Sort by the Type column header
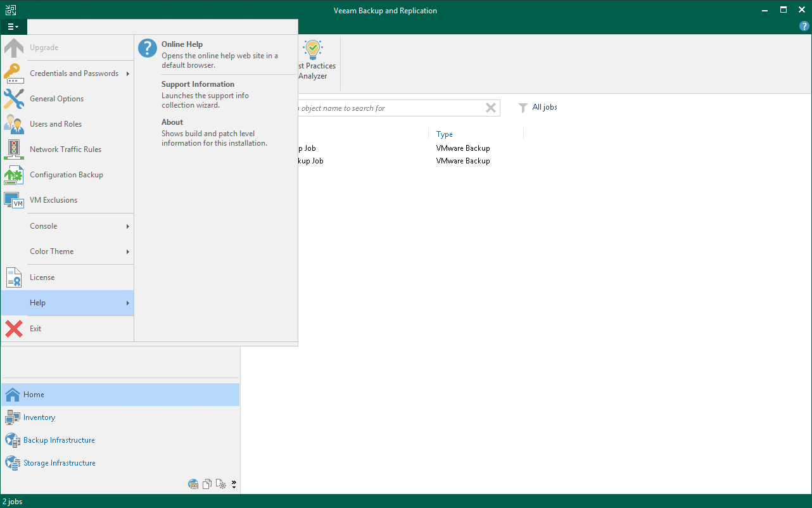Image resolution: width=812 pixels, height=508 pixels. coord(445,134)
